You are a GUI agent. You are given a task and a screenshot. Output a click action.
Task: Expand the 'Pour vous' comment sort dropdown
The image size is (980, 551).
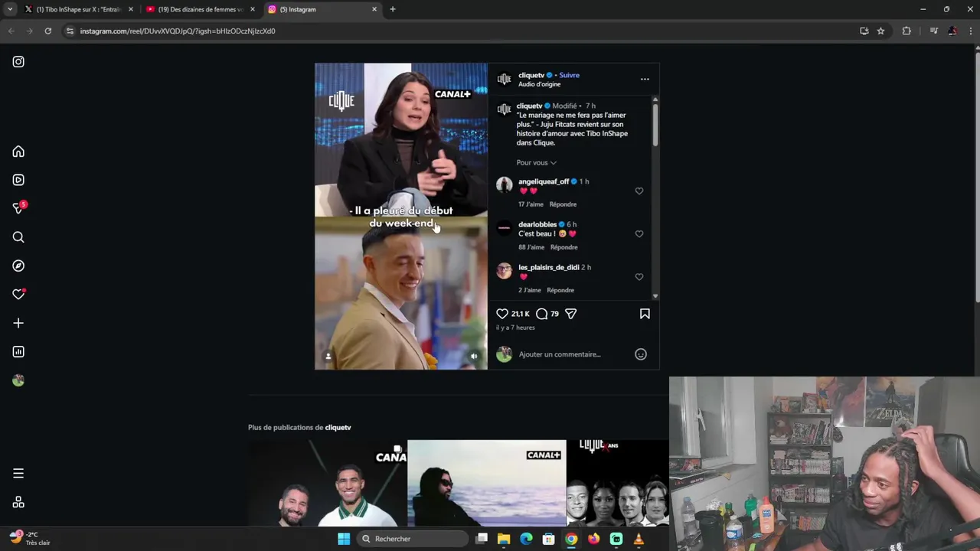(536, 162)
